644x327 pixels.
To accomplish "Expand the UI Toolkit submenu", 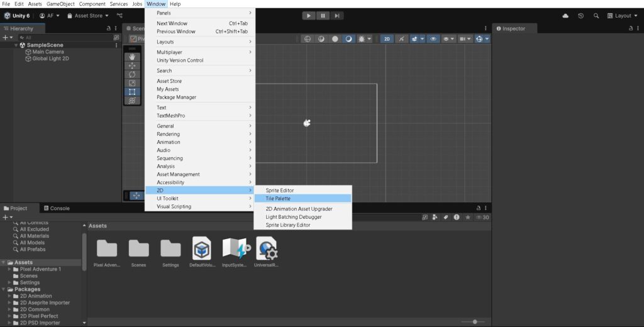I will pos(199,199).
